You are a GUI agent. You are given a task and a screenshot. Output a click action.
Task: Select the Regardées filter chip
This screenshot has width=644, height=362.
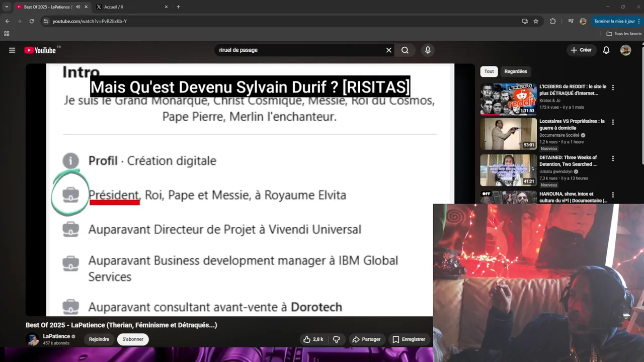516,71
